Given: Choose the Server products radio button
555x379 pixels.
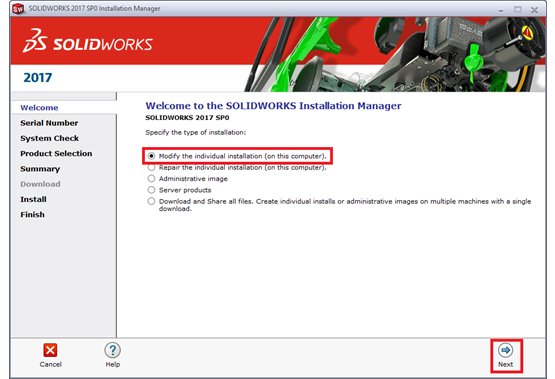Looking at the screenshot, I should [x=151, y=190].
